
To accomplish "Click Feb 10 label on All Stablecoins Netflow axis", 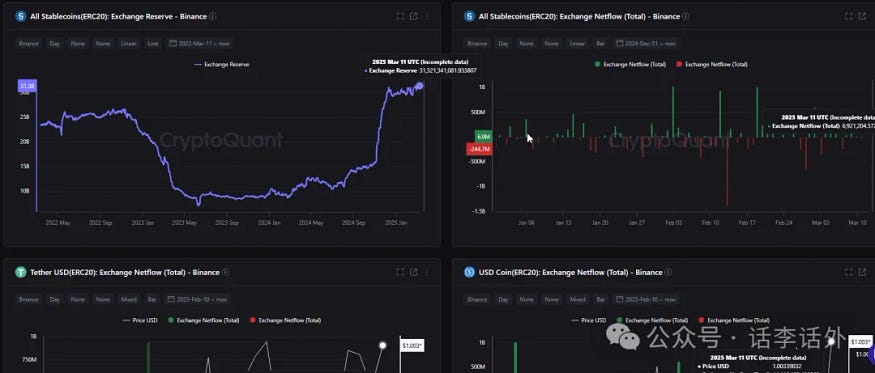I will (710, 222).
